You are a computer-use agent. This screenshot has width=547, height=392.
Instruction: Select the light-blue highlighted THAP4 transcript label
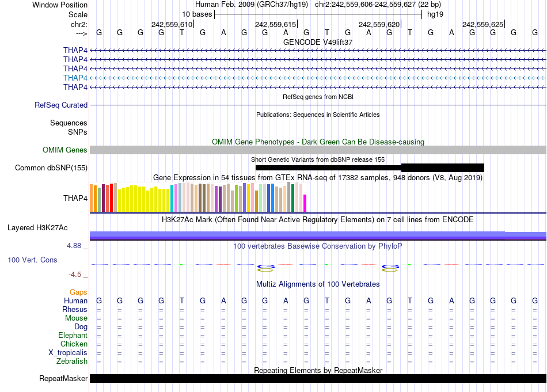pos(75,78)
